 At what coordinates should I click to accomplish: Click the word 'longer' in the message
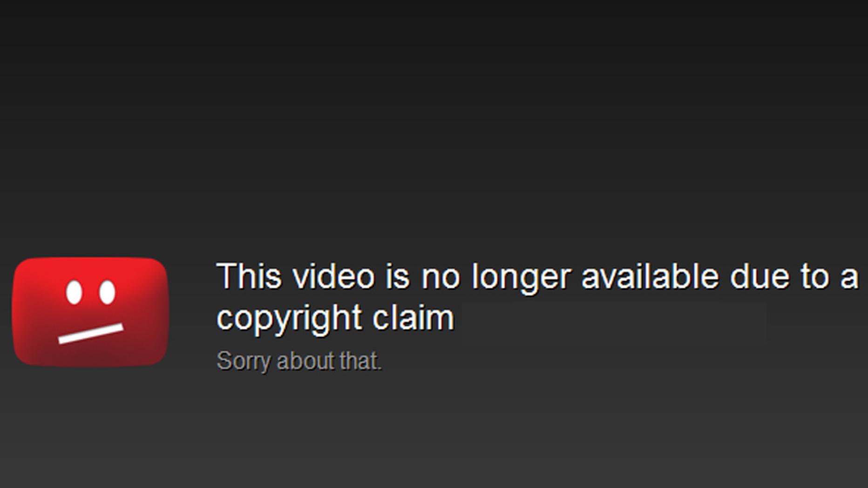pos(521,278)
